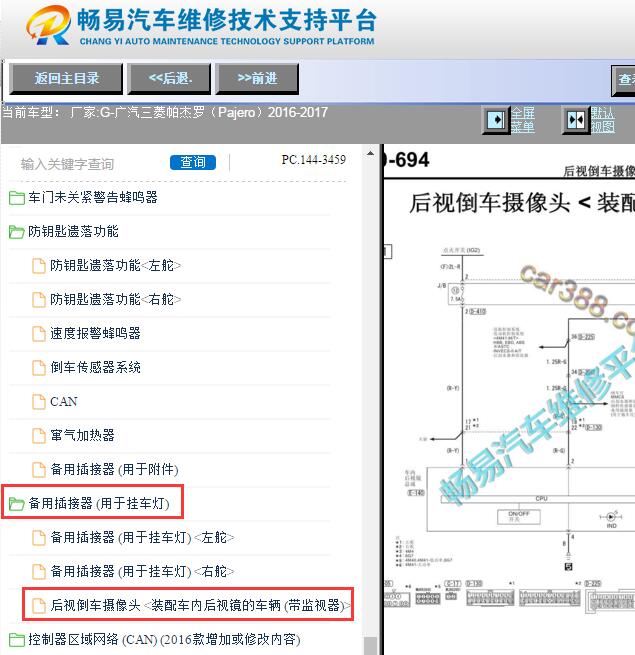
Task: Click the 后视倒车摄像头 diagram title
Action: (x=522, y=203)
